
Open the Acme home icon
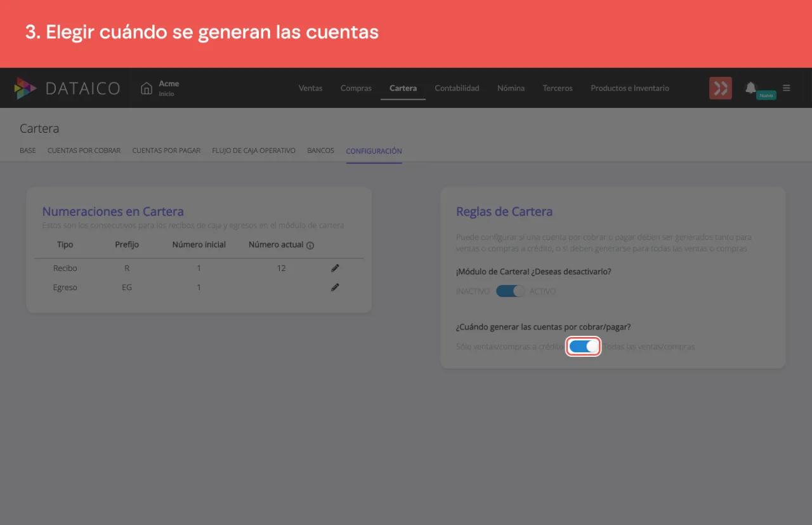pyautogui.click(x=147, y=88)
